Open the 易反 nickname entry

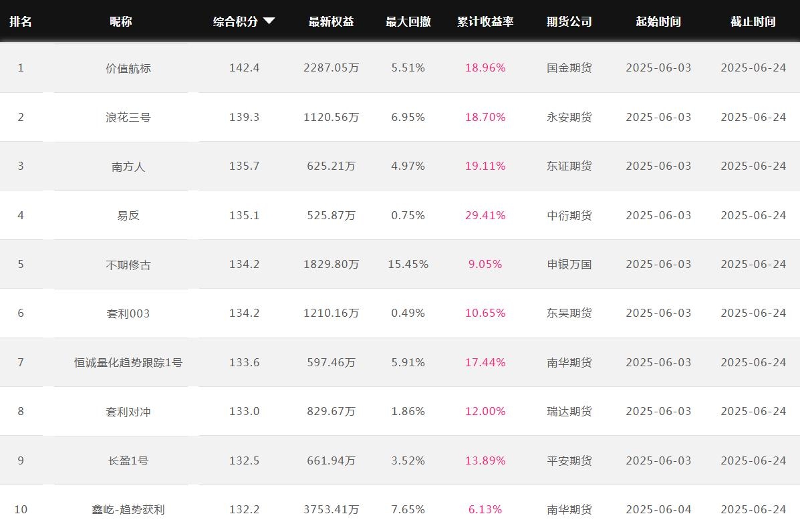pos(128,215)
